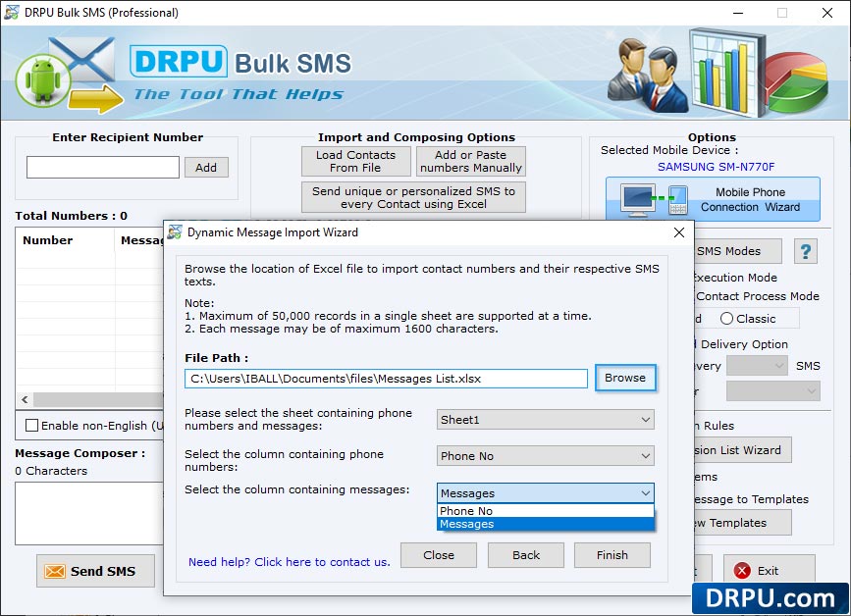Open the sheet selection dropdown showing Sheet1
Screen dimensions: 851x616
pyautogui.click(x=546, y=420)
